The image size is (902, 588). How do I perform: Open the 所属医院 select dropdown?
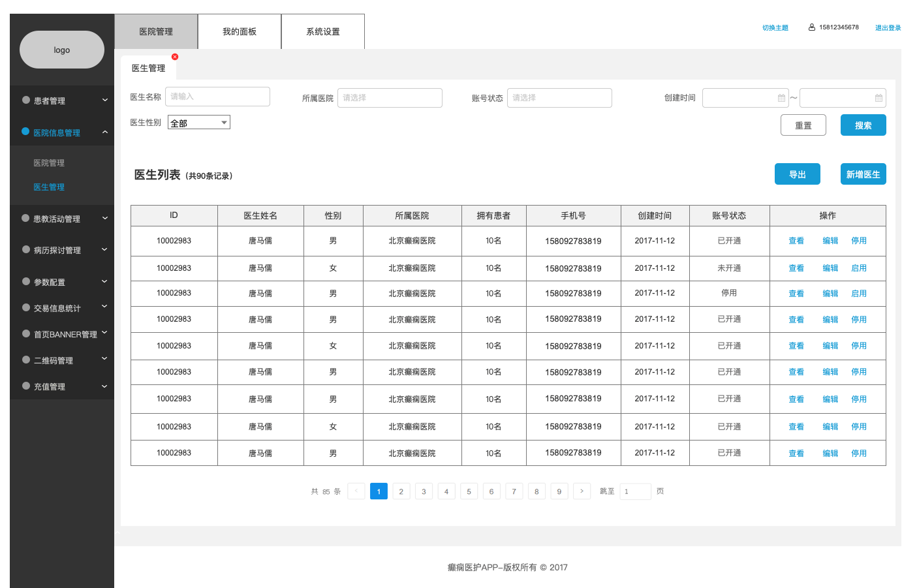390,98
